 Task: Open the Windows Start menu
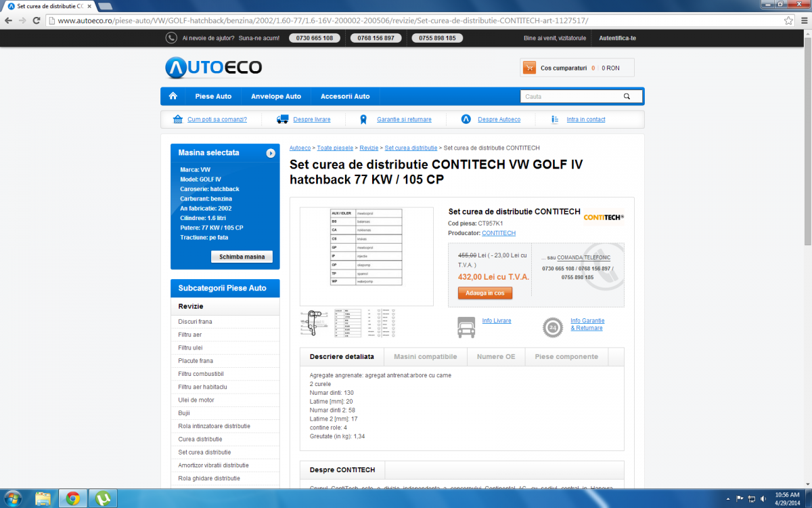click(x=13, y=499)
